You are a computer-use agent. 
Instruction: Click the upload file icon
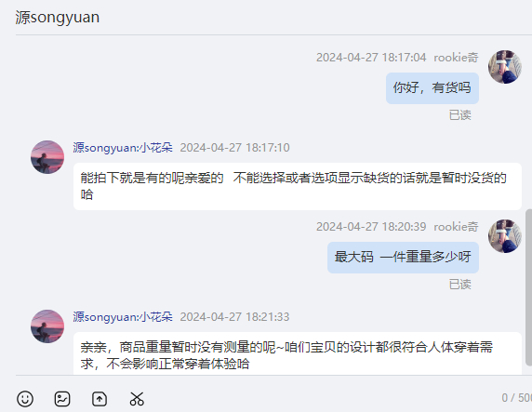pos(100,399)
